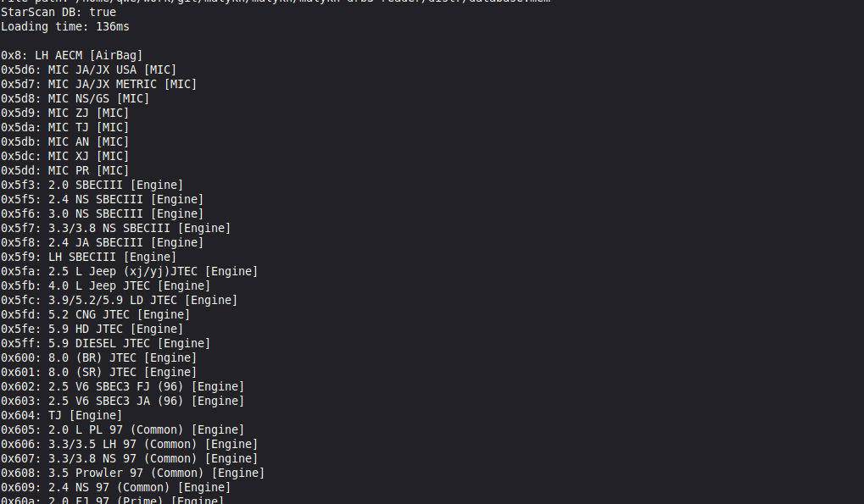Select the 0x5d6 MIC JA/JX USA line

pos(88,70)
